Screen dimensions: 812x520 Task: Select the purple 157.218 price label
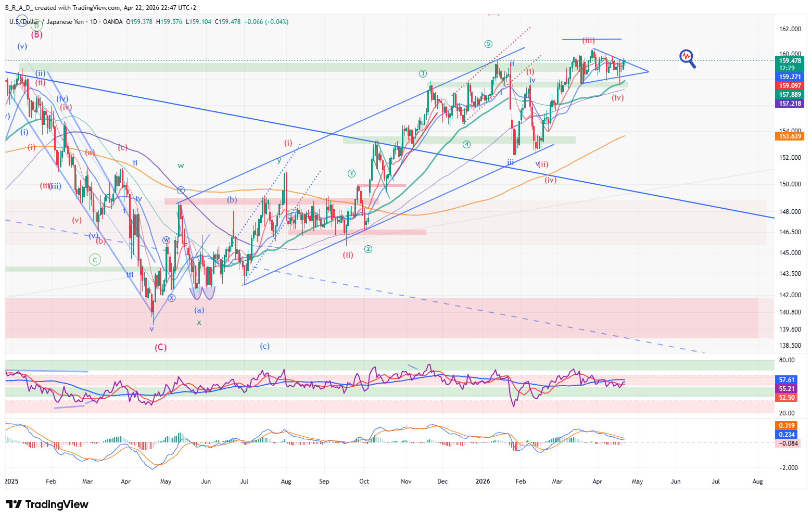[790, 104]
